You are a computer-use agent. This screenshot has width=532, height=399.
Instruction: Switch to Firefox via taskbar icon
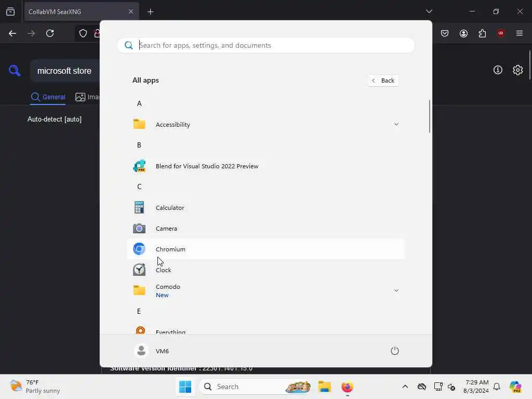(x=347, y=387)
